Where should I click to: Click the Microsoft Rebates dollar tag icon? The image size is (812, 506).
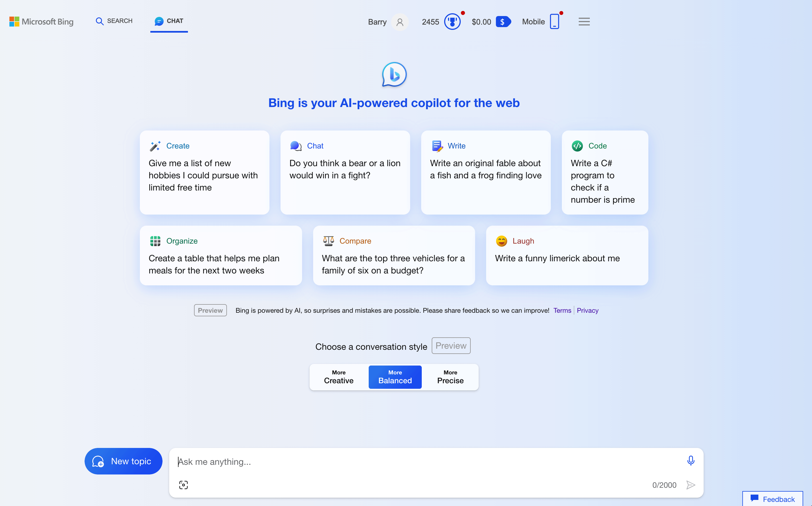[x=503, y=21]
